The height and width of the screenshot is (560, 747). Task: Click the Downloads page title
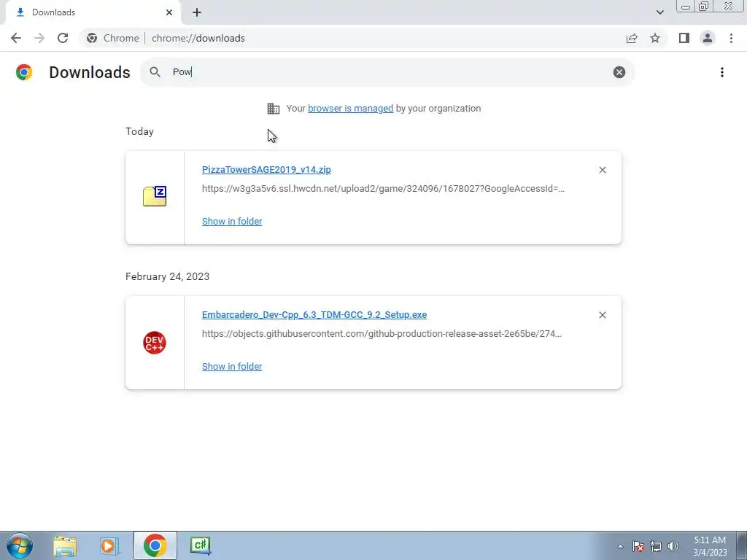pyautogui.click(x=90, y=72)
